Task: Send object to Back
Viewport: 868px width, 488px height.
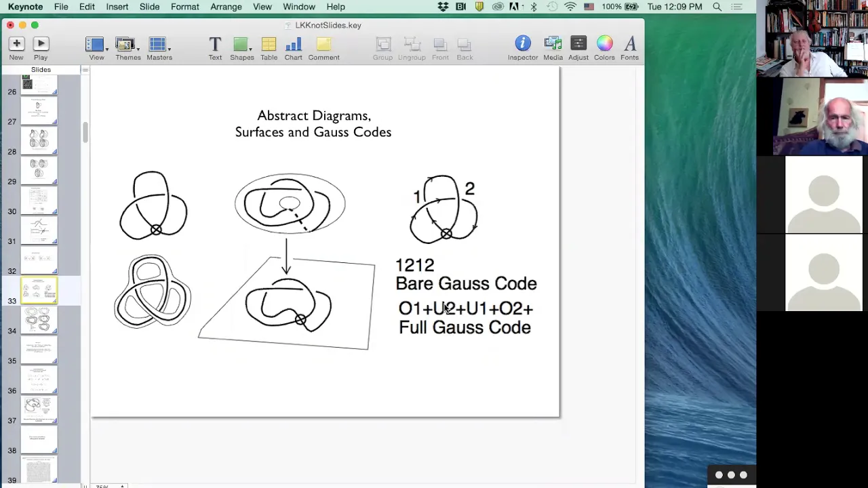Action: coord(465,48)
